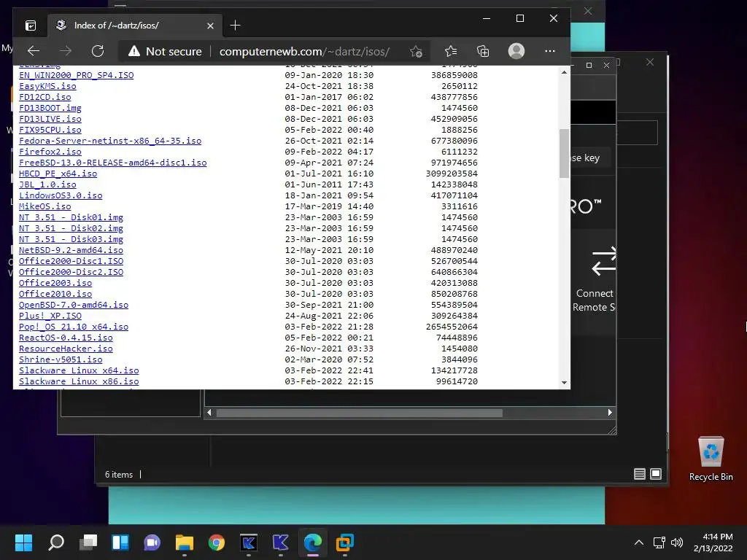Open the Slackware_Linux_x86.iso link
747x560 pixels.
coord(79,382)
